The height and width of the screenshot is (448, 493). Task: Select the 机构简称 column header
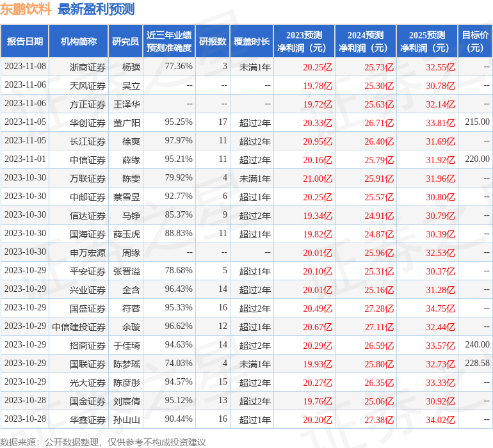79,41
